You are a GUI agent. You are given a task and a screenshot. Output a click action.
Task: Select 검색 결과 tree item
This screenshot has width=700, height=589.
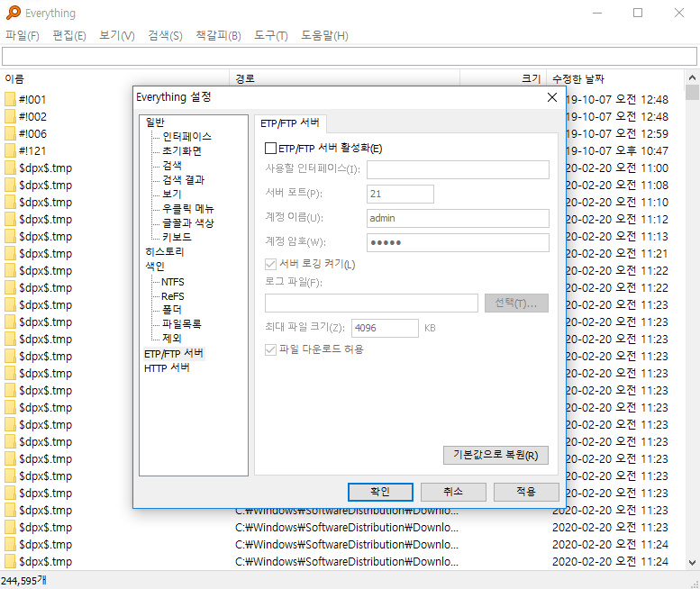[183, 180]
